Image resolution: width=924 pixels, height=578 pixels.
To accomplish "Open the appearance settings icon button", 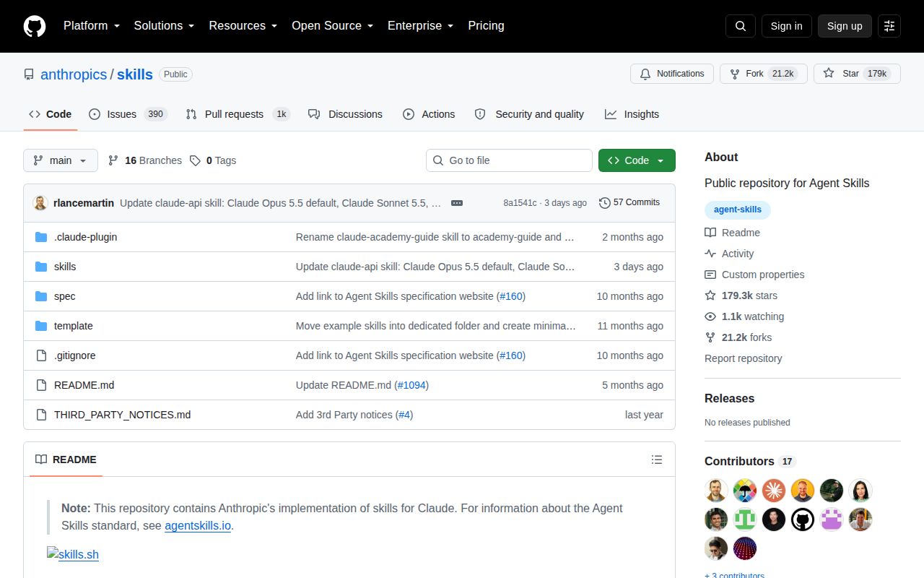I will click(x=889, y=26).
